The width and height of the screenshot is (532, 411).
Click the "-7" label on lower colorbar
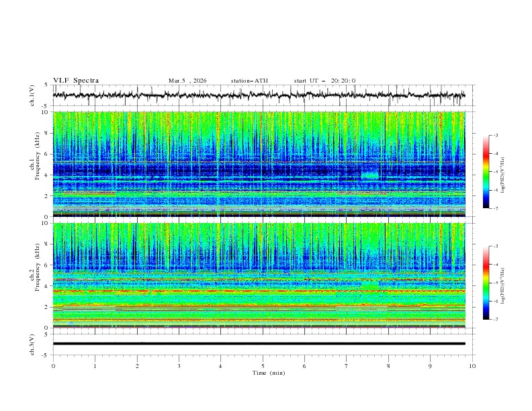pos(495,320)
